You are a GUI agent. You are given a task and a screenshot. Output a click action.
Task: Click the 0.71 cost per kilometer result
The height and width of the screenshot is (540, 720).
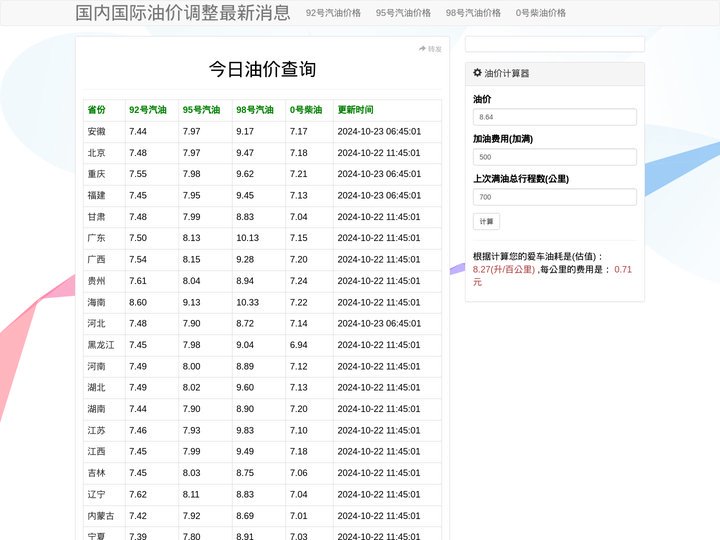coord(623,270)
